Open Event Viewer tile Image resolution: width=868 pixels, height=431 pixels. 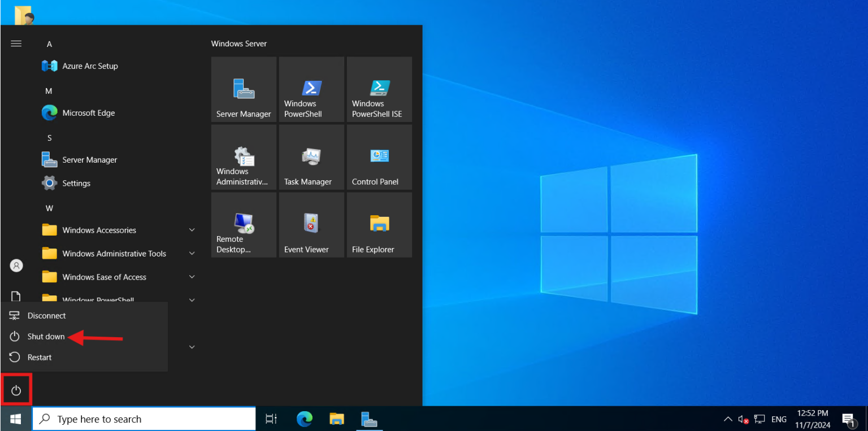[311, 224]
